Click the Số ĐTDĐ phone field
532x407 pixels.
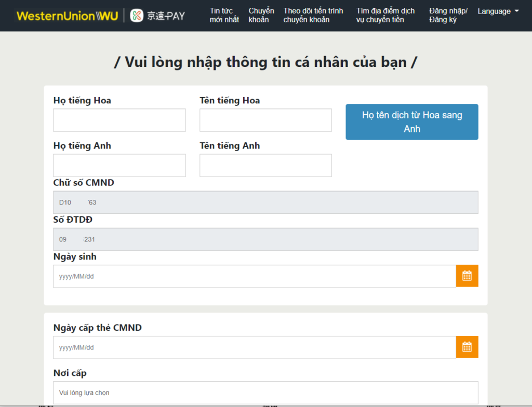(265, 239)
